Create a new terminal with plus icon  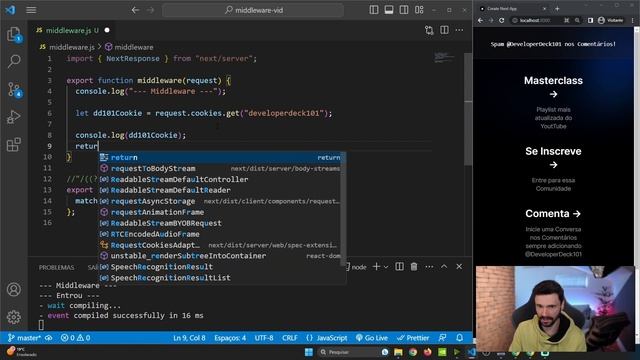[x=376, y=267]
